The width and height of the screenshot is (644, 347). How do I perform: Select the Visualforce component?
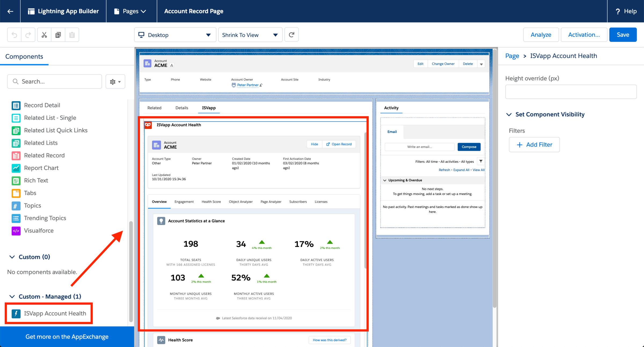32,231
